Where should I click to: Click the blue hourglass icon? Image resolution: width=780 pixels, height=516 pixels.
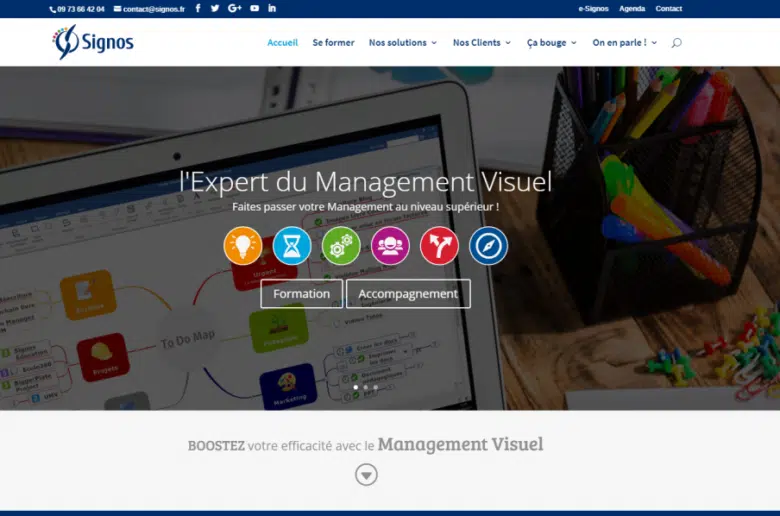point(292,245)
